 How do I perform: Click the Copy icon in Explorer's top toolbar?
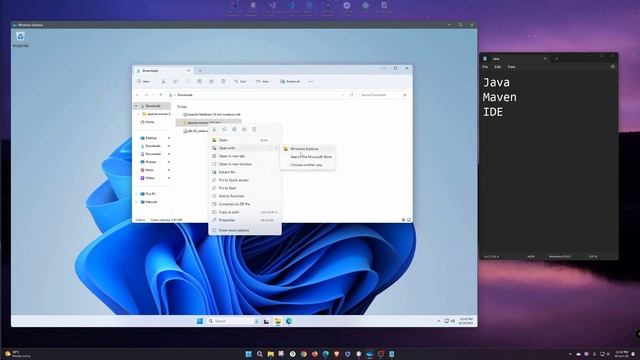176,82
